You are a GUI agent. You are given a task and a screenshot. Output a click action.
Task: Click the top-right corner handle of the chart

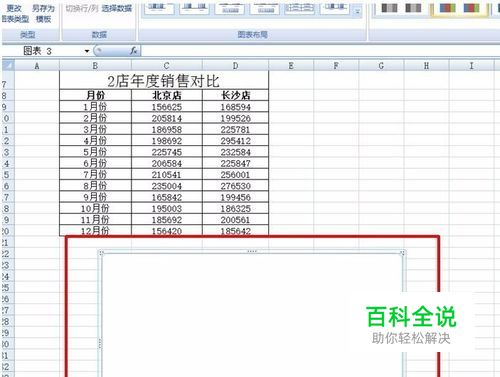403,253
